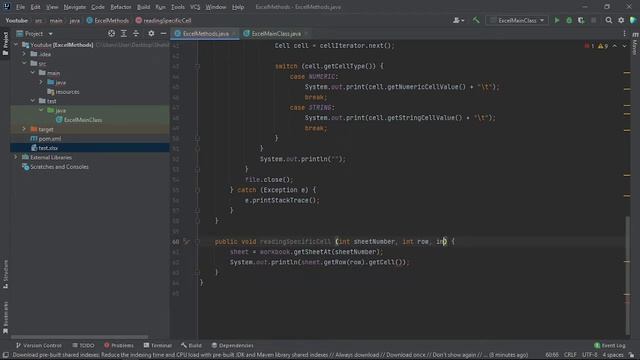Open Search Everywhere magnifier icon
The height and width of the screenshot is (360, 640).
pyautogui.click(x=609, y=20)
